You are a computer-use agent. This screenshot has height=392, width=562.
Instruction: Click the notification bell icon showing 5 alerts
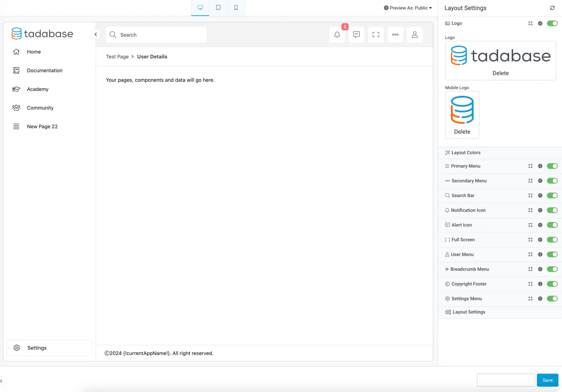click(x=337, y=34)
